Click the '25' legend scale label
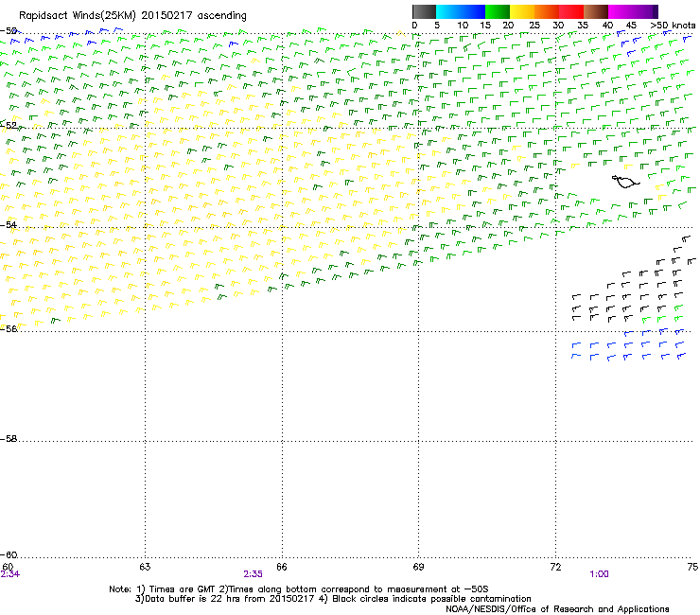This screenshot has width=700, height=615. [x=534, y=26]
